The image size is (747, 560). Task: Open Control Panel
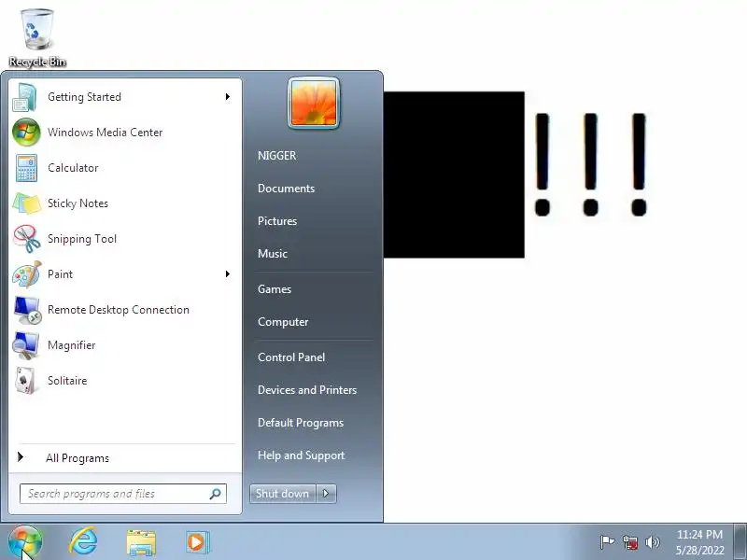[x=291, y=357]
